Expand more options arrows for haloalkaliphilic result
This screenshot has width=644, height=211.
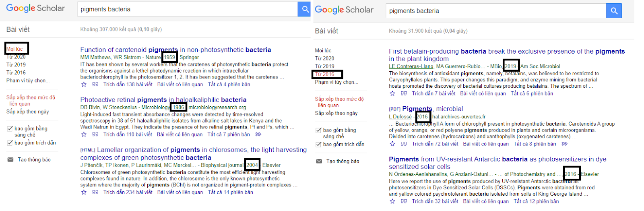[x=258, y=134]
